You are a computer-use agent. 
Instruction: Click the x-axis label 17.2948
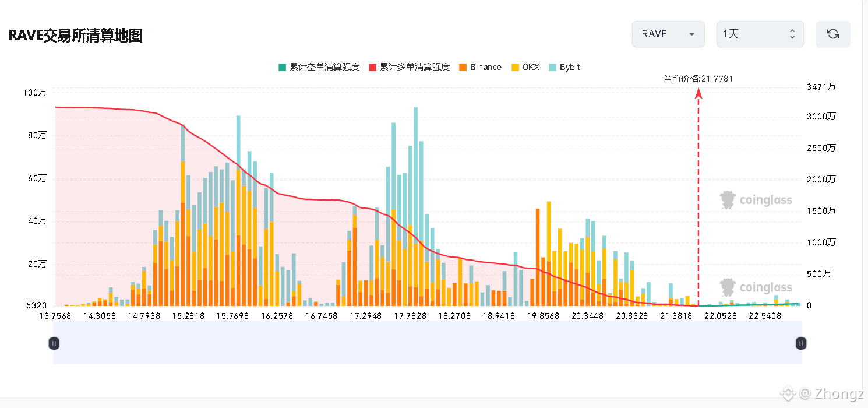366,316
